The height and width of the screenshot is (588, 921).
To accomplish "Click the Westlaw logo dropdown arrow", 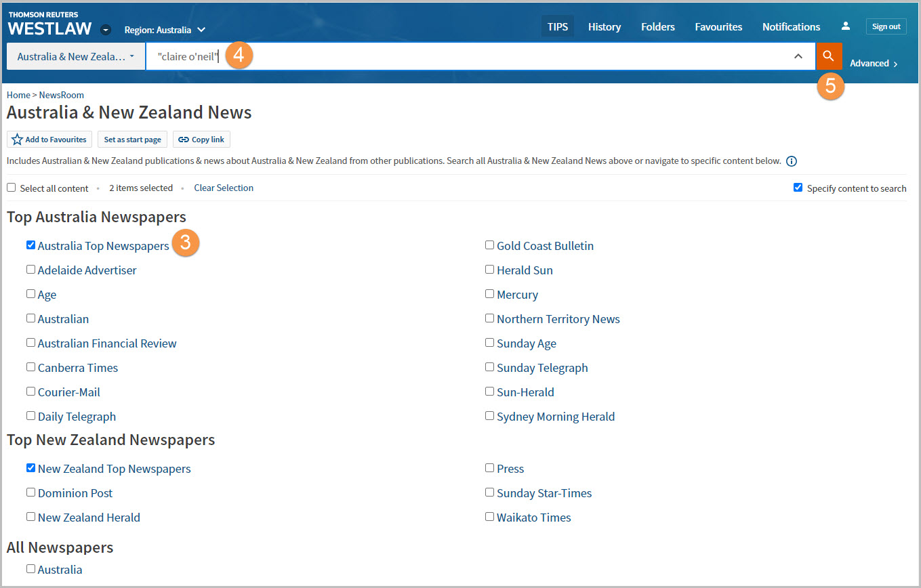I will coord(106,30).
